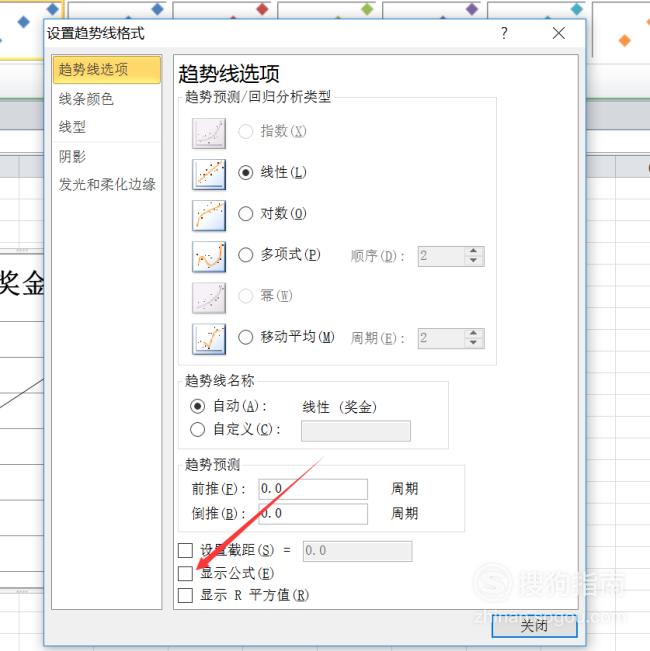The height and width of the screenshot is (651, 650).
Task: Select the 多项式(P) radio button
Action: pyautogui.click(x=245, y=255)
